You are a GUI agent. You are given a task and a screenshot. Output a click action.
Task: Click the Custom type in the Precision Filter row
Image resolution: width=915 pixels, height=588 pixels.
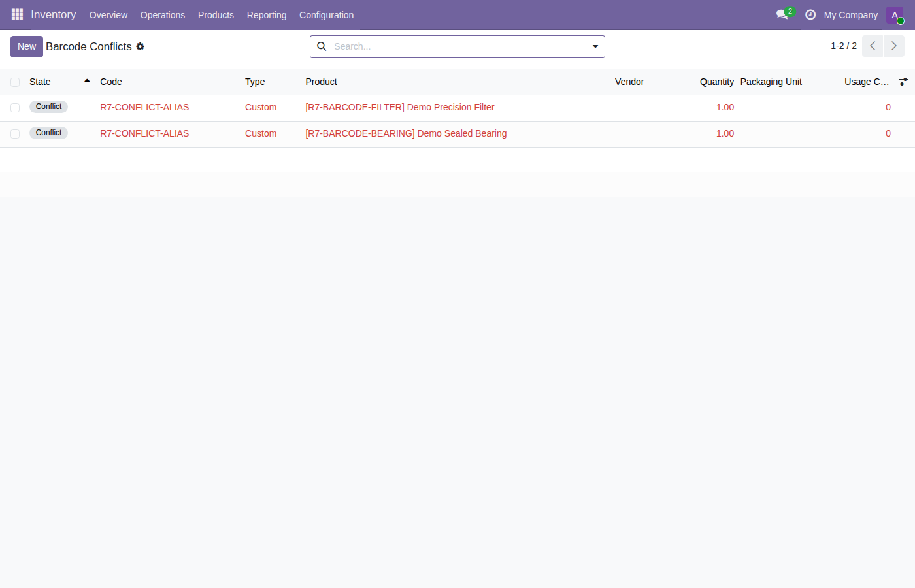coord(261,107)
